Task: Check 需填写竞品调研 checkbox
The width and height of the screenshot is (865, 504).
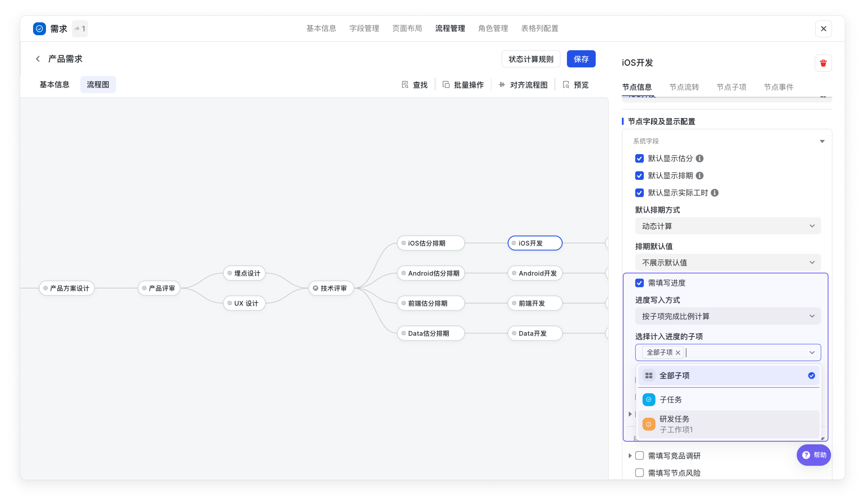Action: click(639, 456)
